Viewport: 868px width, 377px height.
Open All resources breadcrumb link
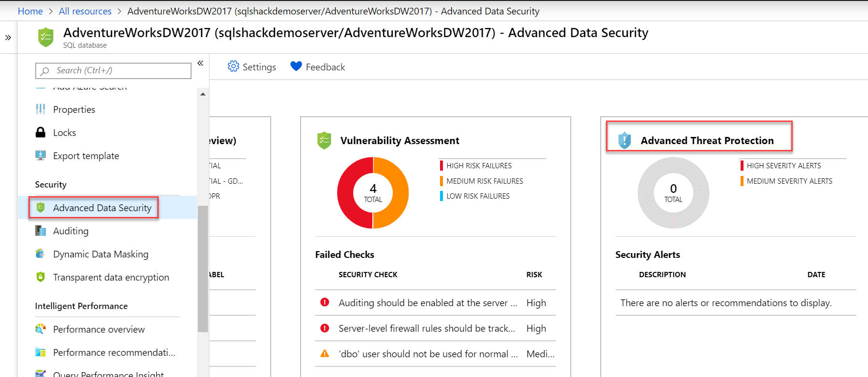[x=85, y=11]
